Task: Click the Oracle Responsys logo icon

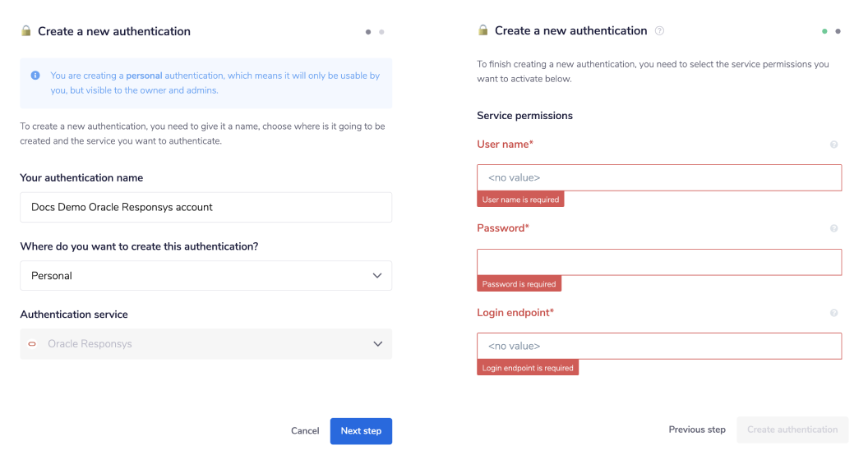Action: click(32, 344)
